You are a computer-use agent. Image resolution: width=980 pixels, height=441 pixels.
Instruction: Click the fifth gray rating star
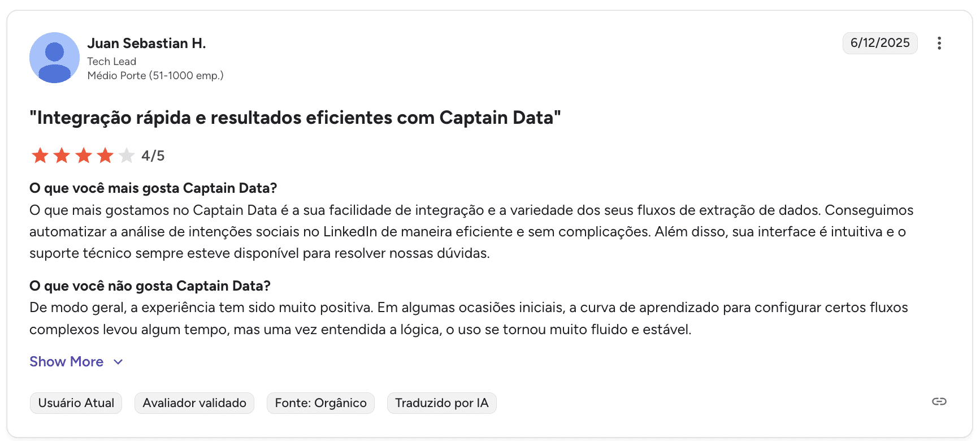[x=127, y=155]
